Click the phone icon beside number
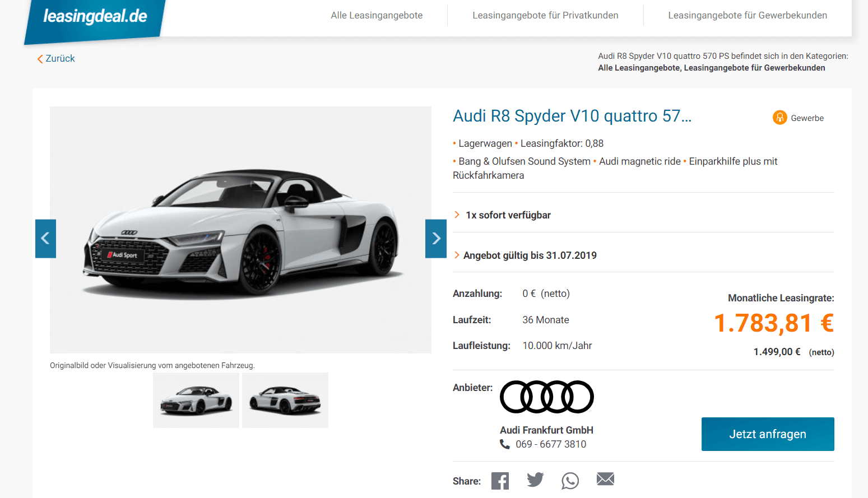The height and width of the screenshot is (498, 868). click(x=505, y=444)
